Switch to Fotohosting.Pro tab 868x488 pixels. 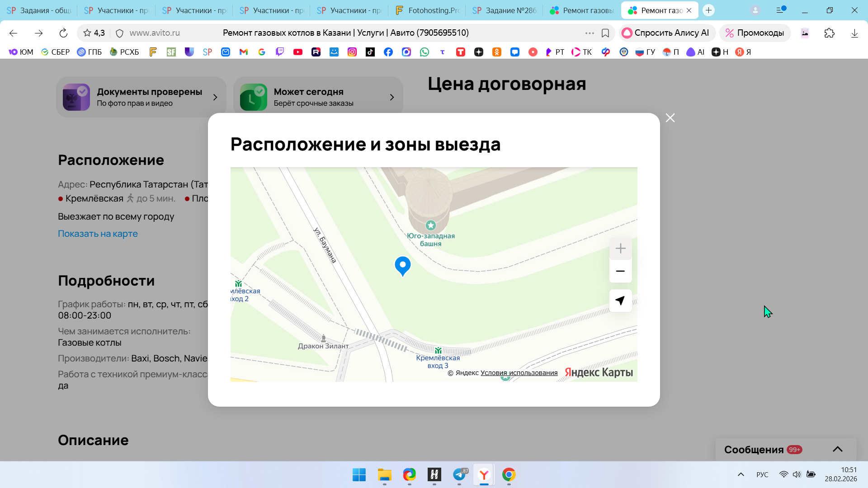point(427,10)
